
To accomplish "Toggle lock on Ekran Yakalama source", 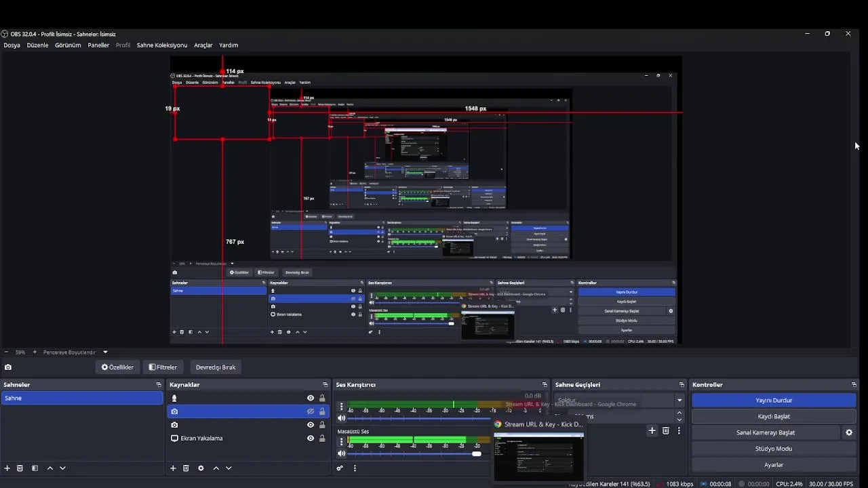I will click(322, 439).
